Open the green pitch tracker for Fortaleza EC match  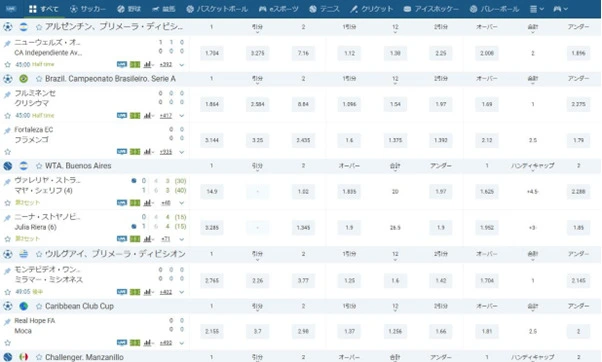(135, 152)
